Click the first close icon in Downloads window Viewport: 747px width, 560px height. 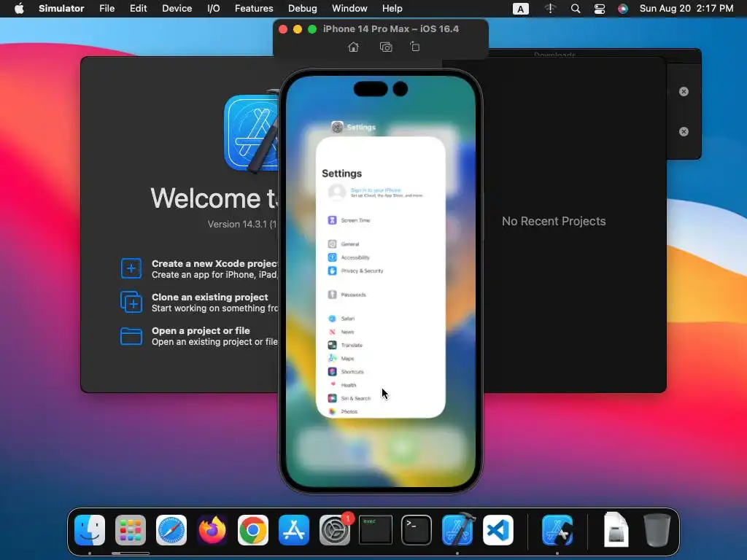click(x=684, y=91)
